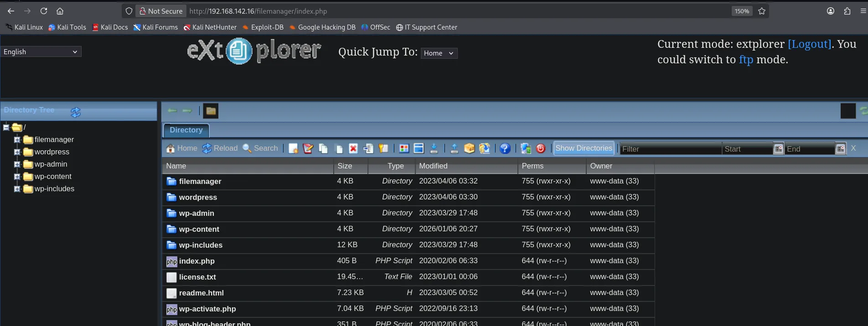Click the red power Logout icon

click(x=541, y=148)
